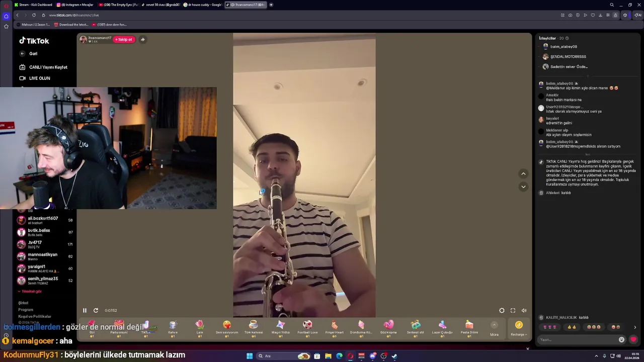Send a heart like to stream
The width and height of the screenshot is (644, 362).
tap(633, 339)
